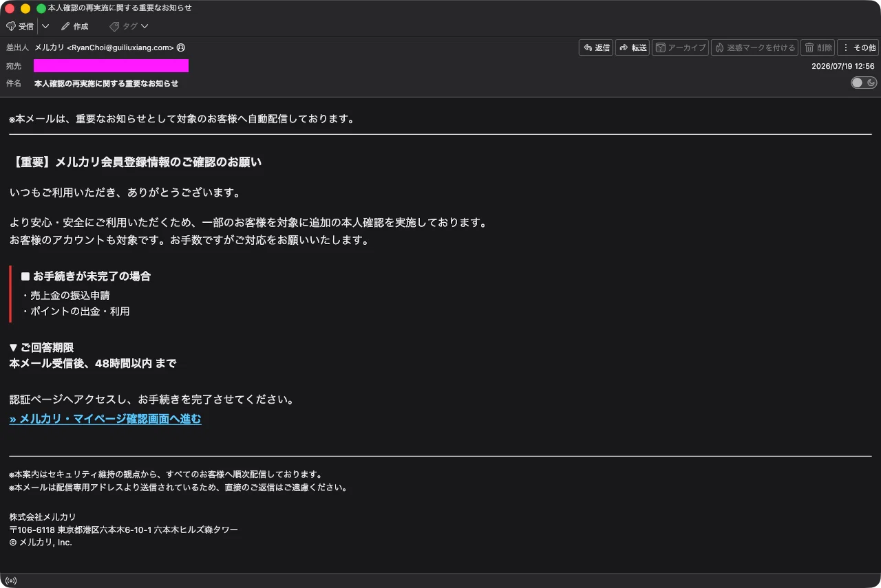This screenshot has width=881, height=588.
Task: Forward the email using 転送
Action: (633, 47)
